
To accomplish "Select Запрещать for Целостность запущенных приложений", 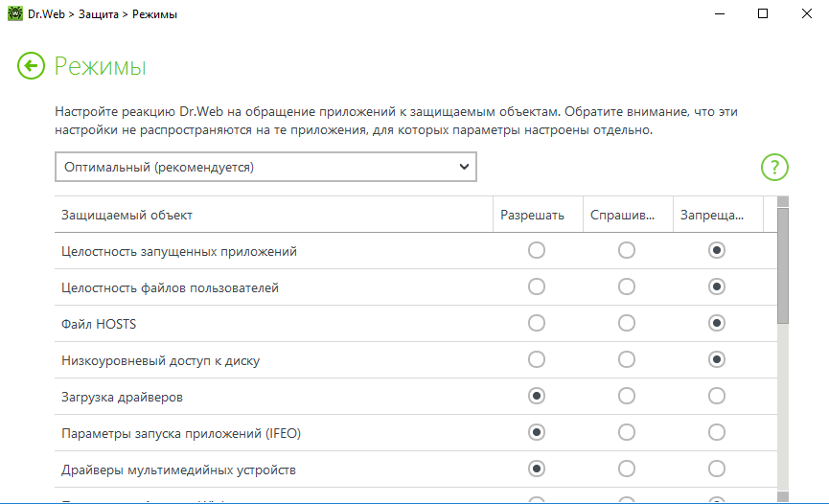I will pyautogui.click(x=716, y=250).
